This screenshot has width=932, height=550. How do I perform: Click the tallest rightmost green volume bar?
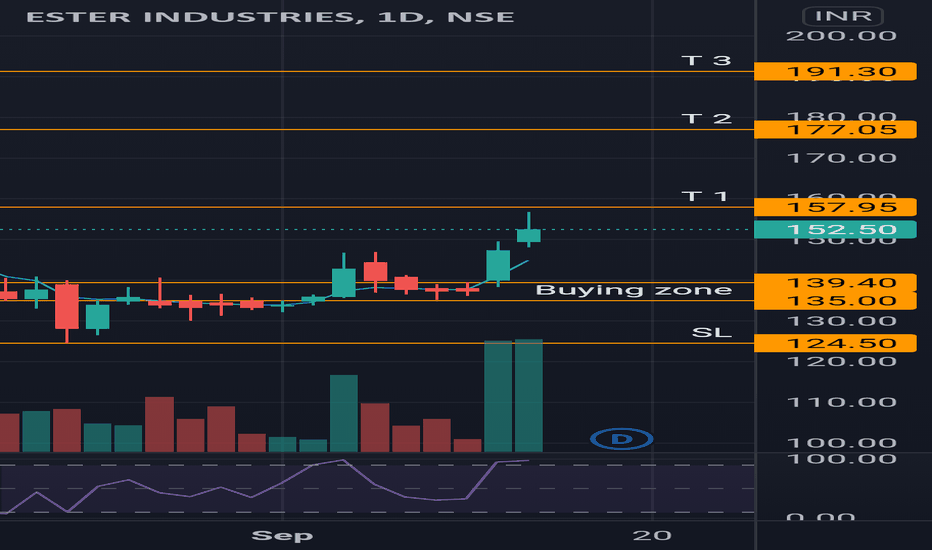528,395
